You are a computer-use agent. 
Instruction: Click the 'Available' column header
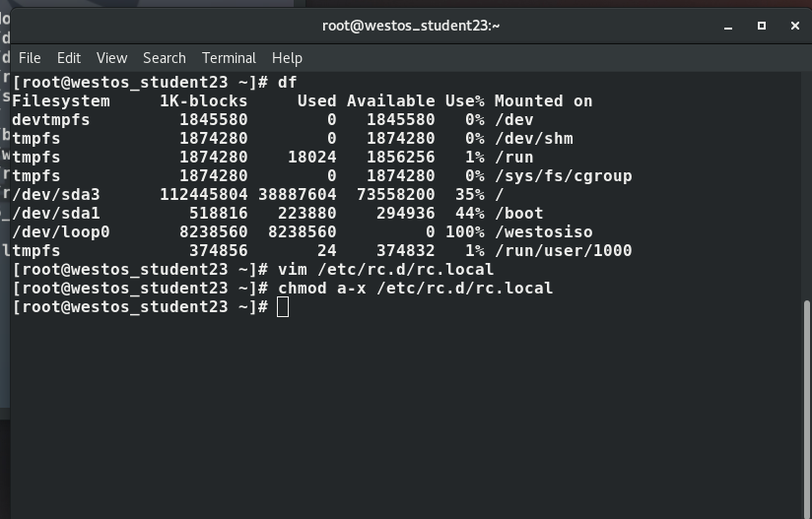click(391, 100)
